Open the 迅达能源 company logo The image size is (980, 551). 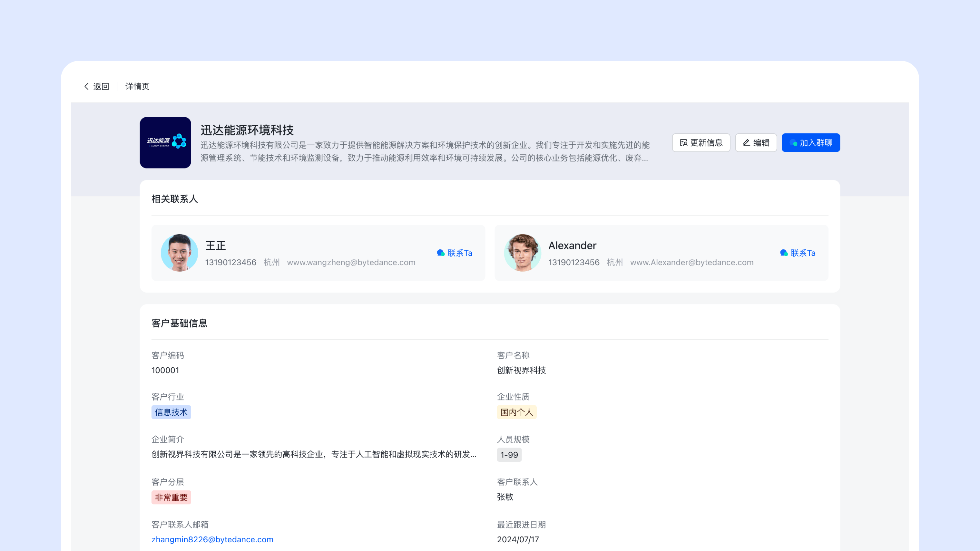pos(165,143)
